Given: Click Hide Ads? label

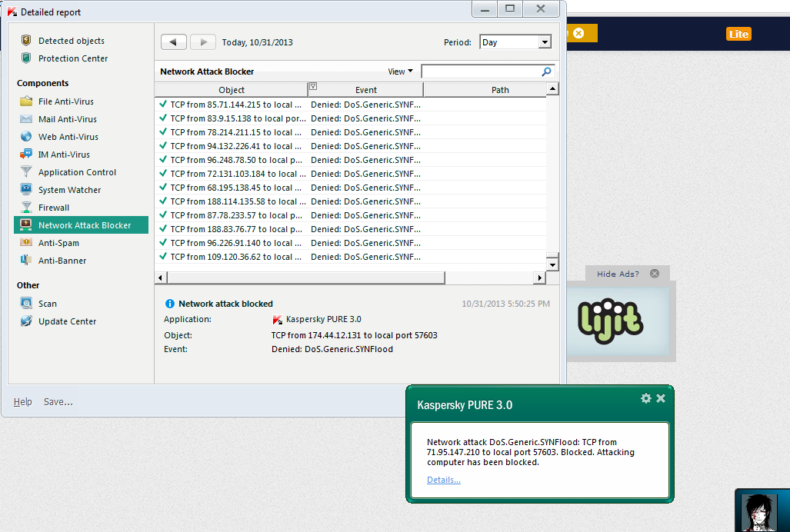Looking at the screenshot, I should 618,274.
